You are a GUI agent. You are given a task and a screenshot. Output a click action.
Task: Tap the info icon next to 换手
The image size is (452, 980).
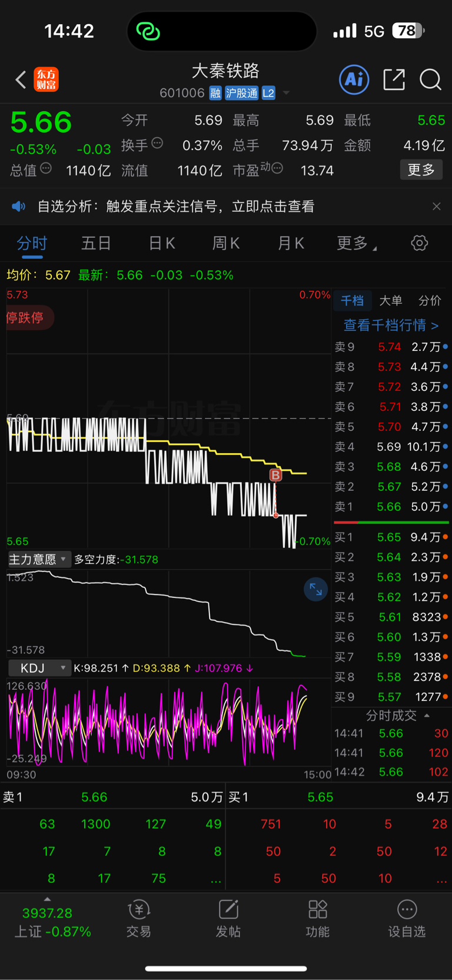click(157, 142)
